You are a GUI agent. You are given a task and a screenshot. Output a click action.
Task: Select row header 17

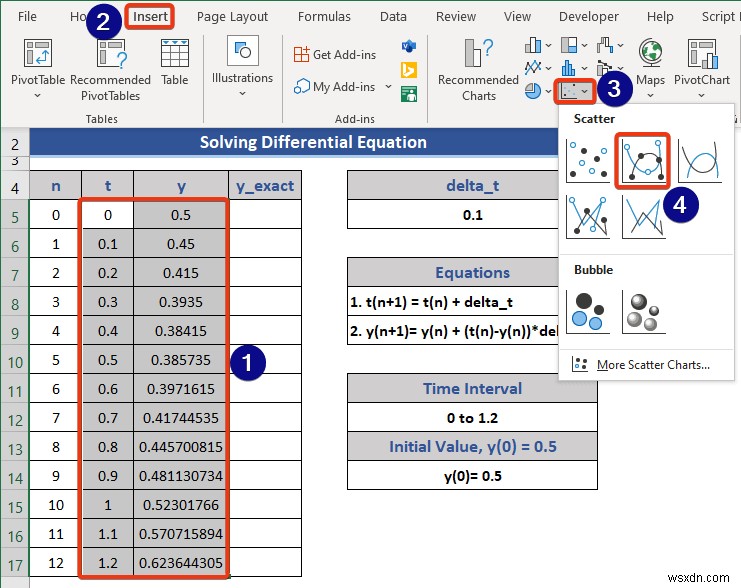15,565
